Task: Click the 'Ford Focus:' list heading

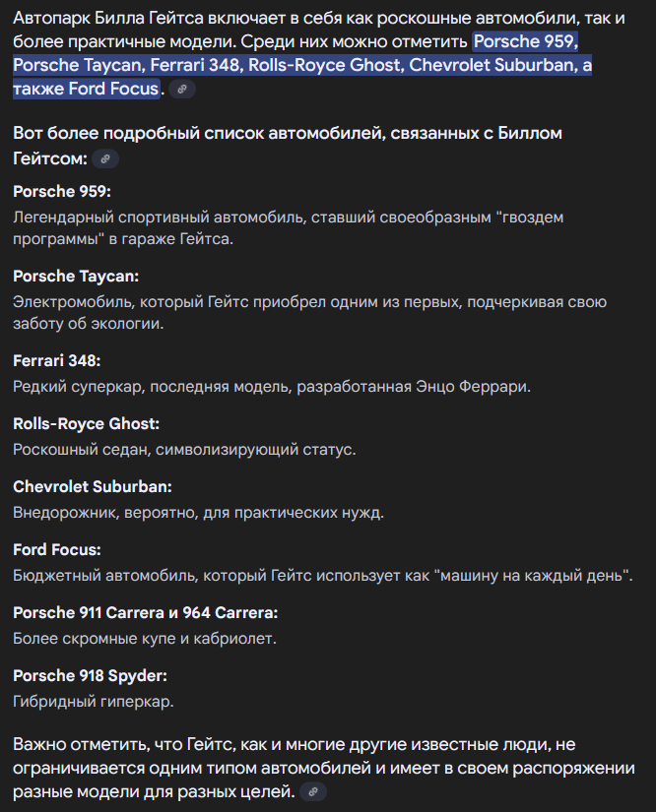Action: [57, 550]
